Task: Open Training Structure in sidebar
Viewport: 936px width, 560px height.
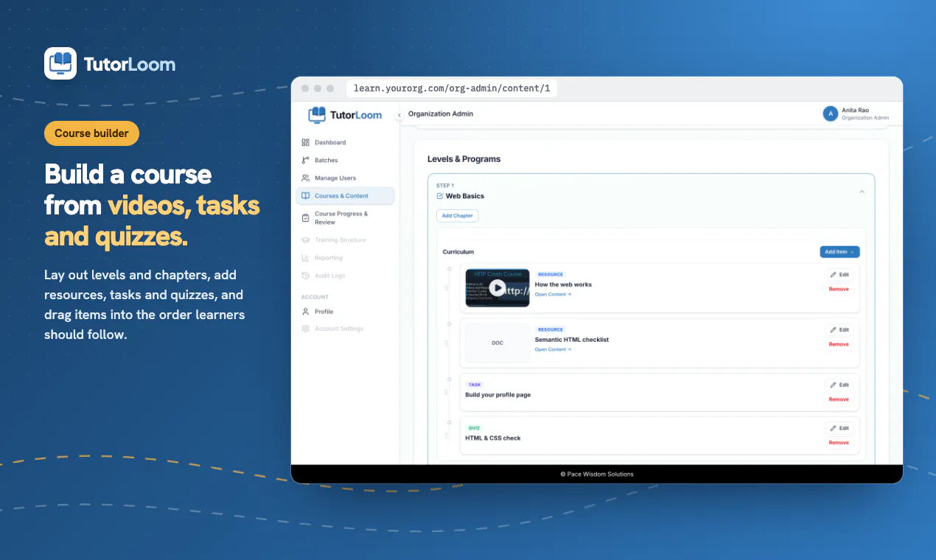Action: coord(345,240)
